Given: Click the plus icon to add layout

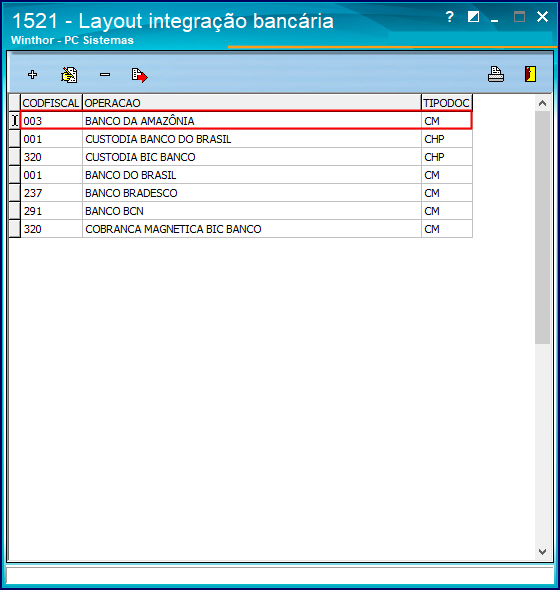Looking at the screenshot, I should tap(32, 75).
